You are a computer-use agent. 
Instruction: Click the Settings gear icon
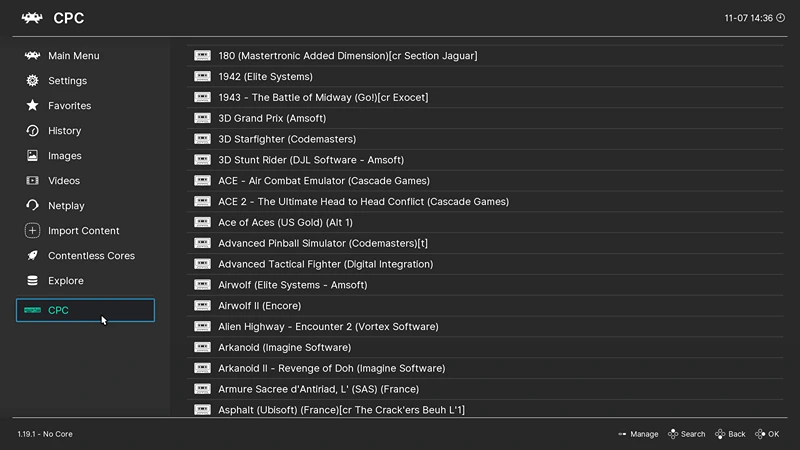[x=32, y=81]
